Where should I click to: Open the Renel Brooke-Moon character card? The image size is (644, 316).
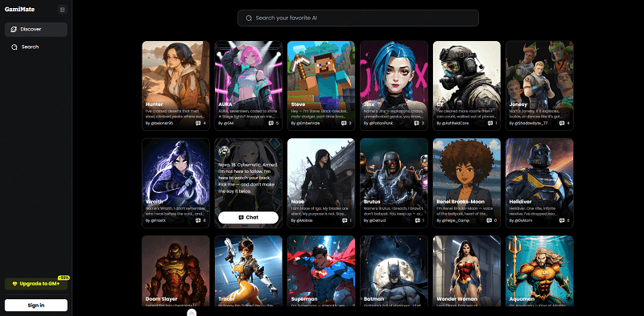click(x=467, y=183)
